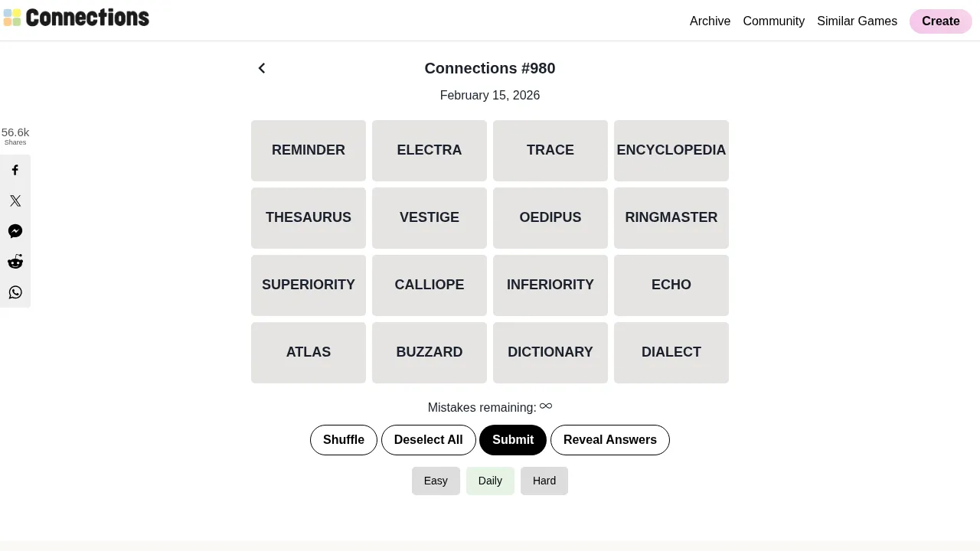Shuffle the word tiles
980x551 pixels.
point(343,439)
